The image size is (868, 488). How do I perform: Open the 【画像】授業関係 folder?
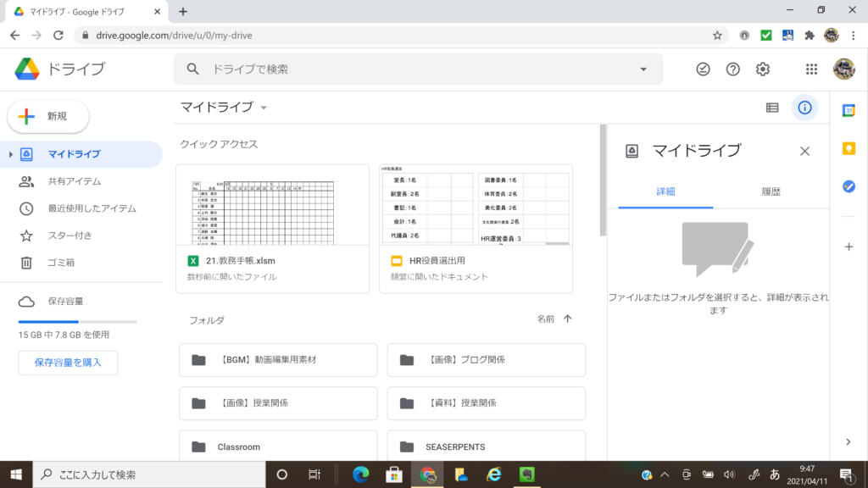pyautogui.click(x=278, y=403)
